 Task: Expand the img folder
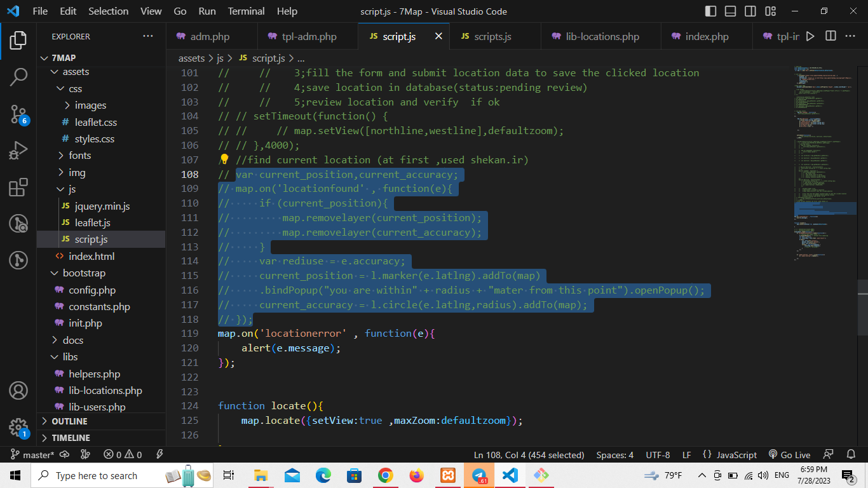pyautogui.click(x=102, y=172)
